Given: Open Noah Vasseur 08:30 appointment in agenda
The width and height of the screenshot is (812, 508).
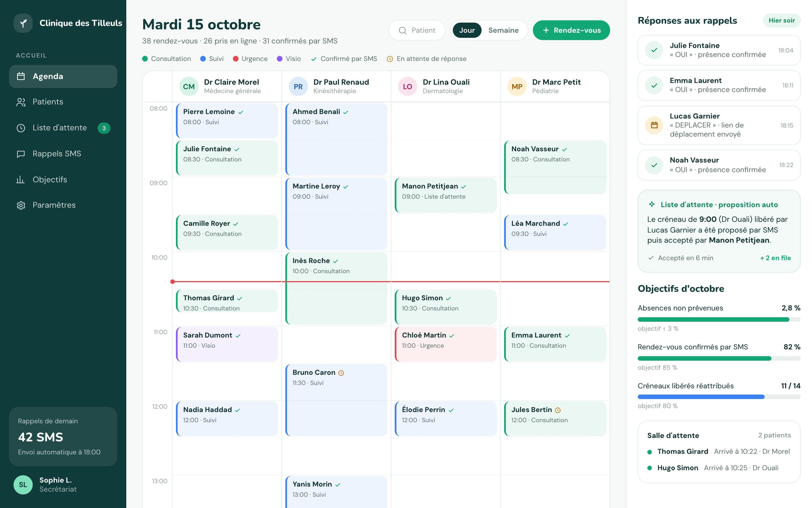Looking at the screenshot, I should point(555,167).
